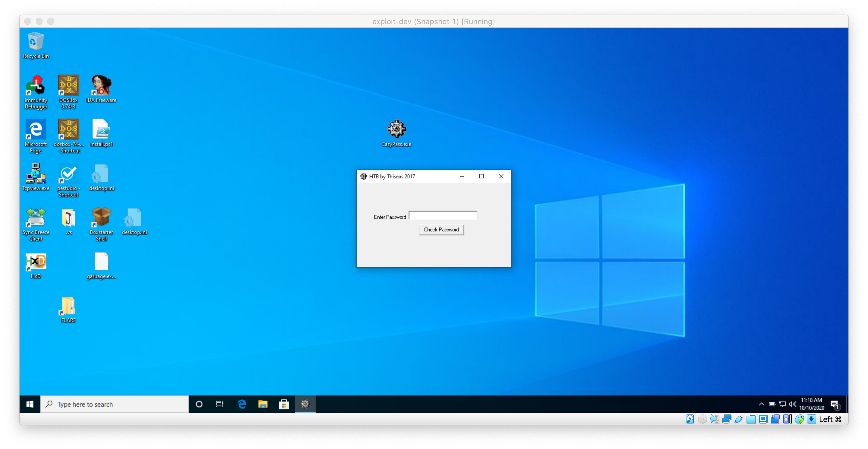Open the network tray icon
This screenshot has width=868, height=449.
tap(783, 404)
